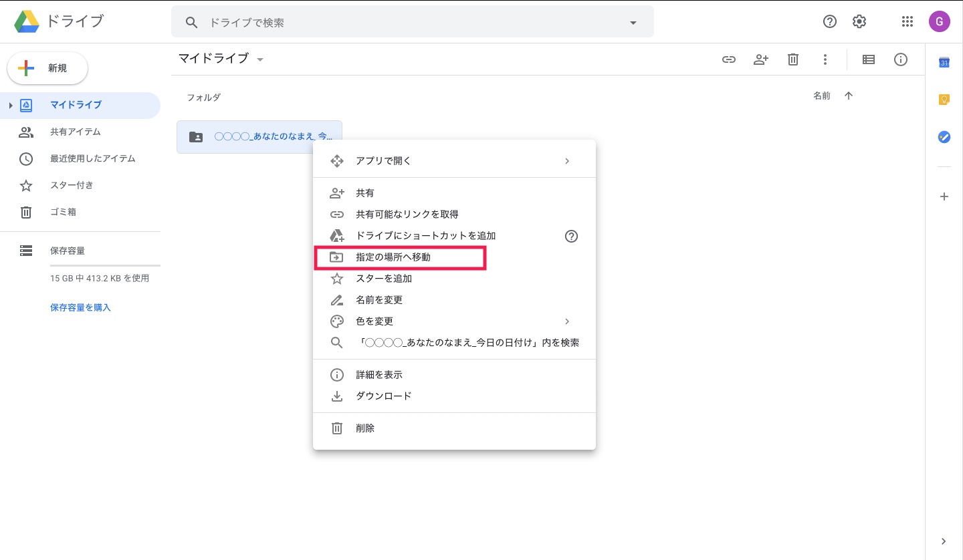
Task: Choose 削除 from context menu
Action: tap(454, 428)
